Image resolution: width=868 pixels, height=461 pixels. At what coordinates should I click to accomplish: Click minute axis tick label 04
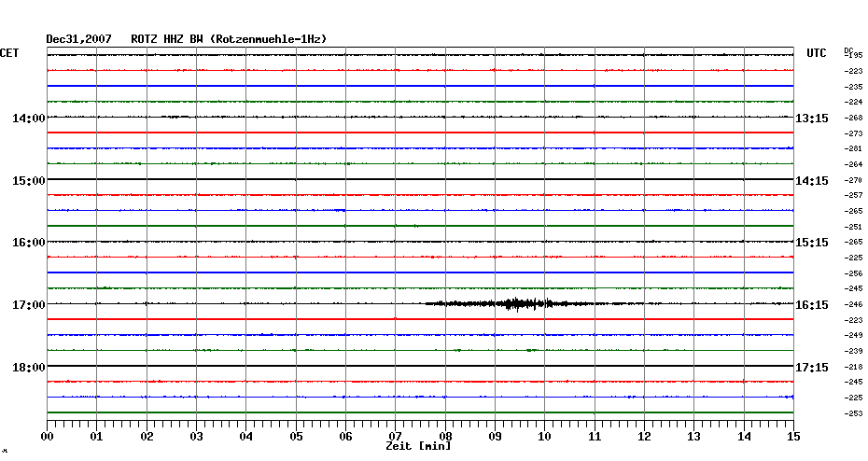[x=246, y=437]
